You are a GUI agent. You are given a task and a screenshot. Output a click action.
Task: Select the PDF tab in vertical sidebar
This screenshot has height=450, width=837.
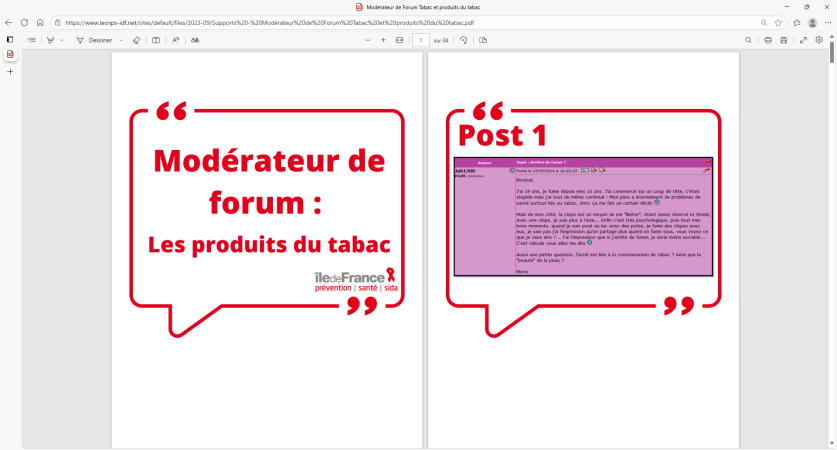click(10, 54)
